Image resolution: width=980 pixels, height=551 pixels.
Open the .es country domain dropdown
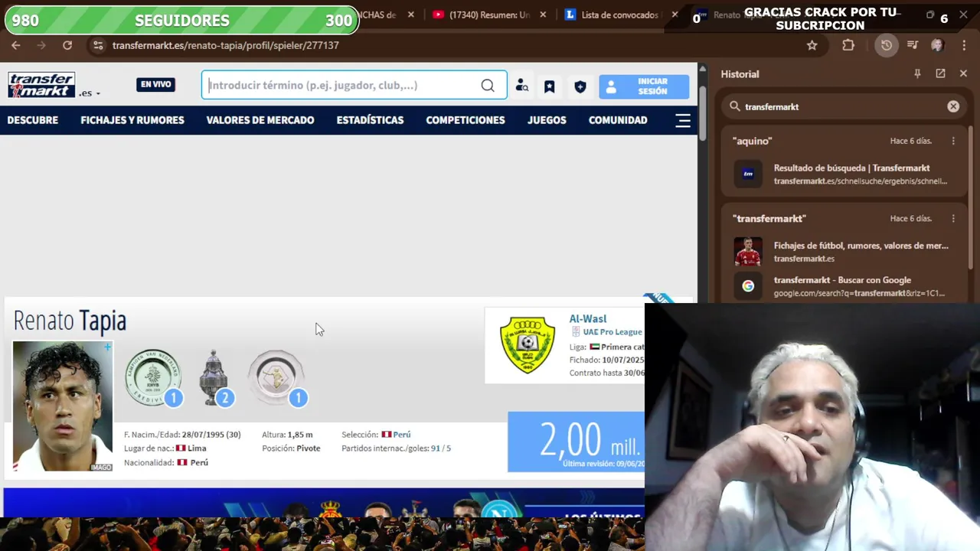[x=90, y=93]
